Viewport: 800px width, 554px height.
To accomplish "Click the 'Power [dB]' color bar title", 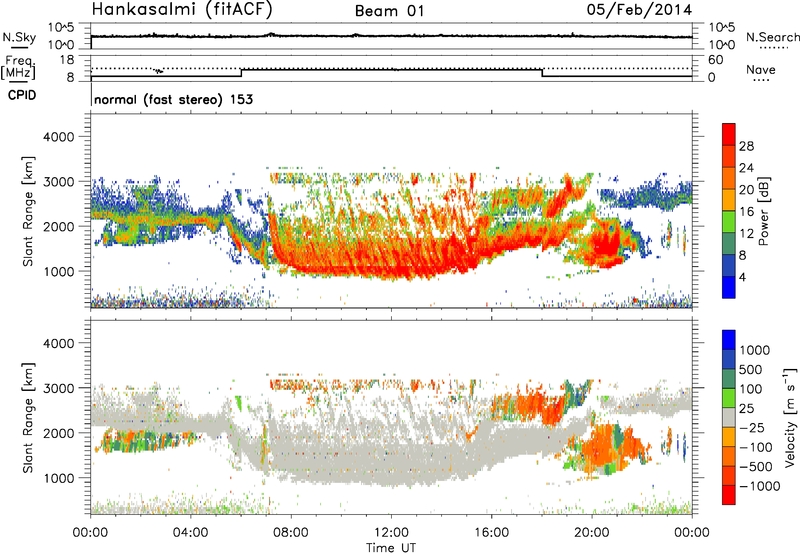I will [763, 211].
